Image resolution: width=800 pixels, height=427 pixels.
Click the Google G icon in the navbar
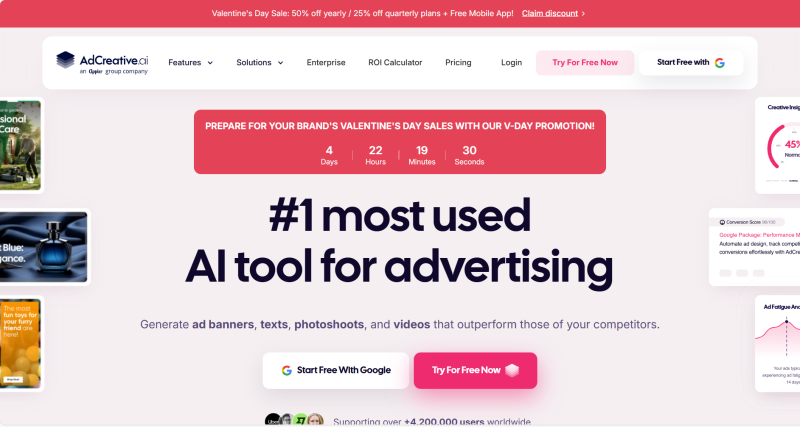[720, 63]
